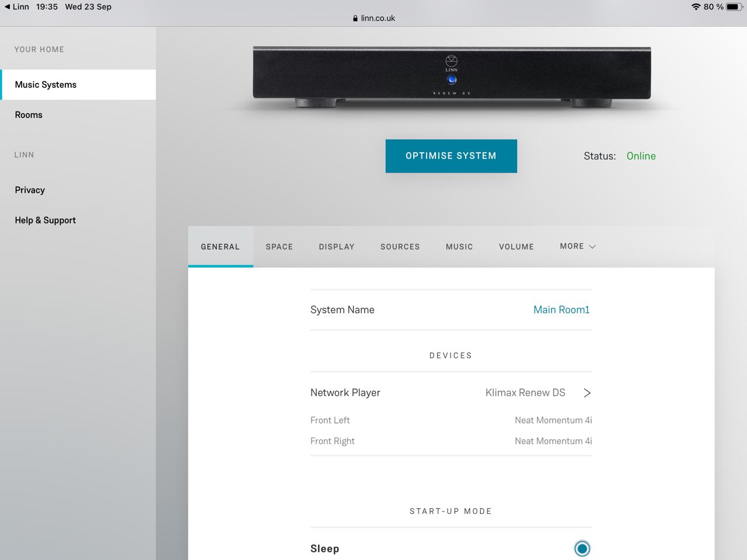Go to the SOURCES tab
This screenshot has width=747, height=560.
(x=400, y=247)
